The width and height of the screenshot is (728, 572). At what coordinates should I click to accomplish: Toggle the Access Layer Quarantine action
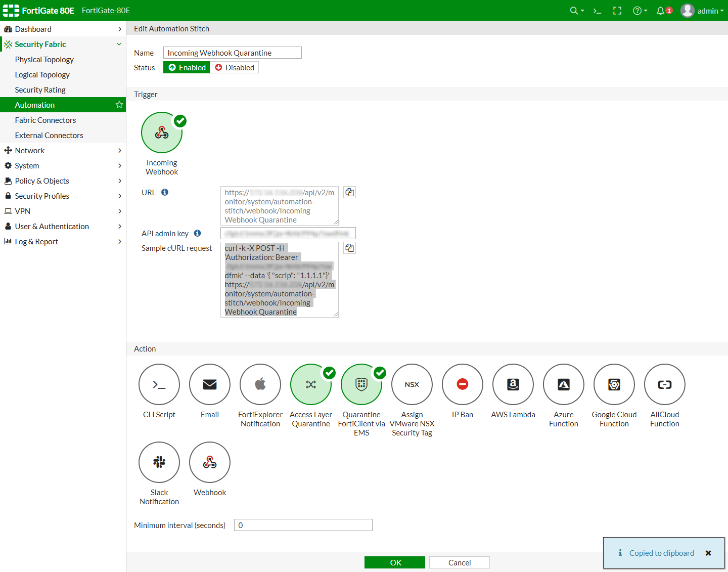click(x=311, y=384)
